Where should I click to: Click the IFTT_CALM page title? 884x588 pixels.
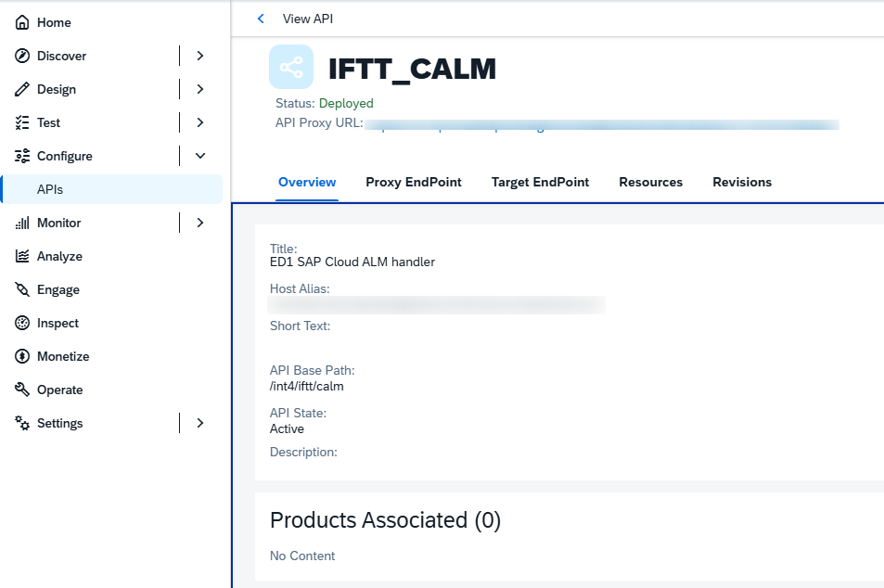click(x=412, y=69)
